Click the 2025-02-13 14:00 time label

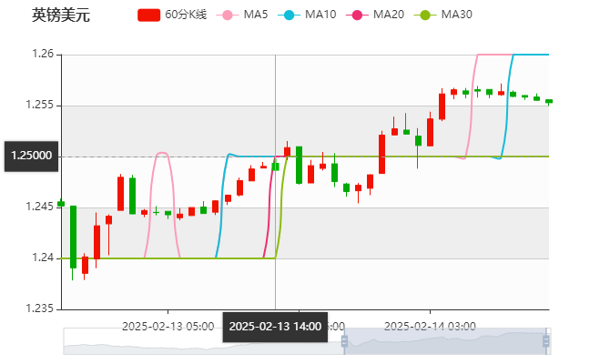tap(275, 326)
